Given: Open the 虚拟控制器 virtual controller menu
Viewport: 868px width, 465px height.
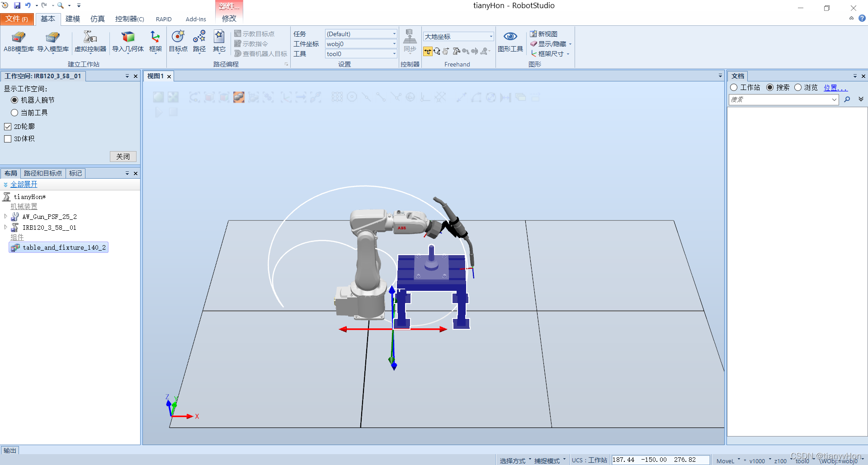Looking at the screenshot, I should [90, 42].
